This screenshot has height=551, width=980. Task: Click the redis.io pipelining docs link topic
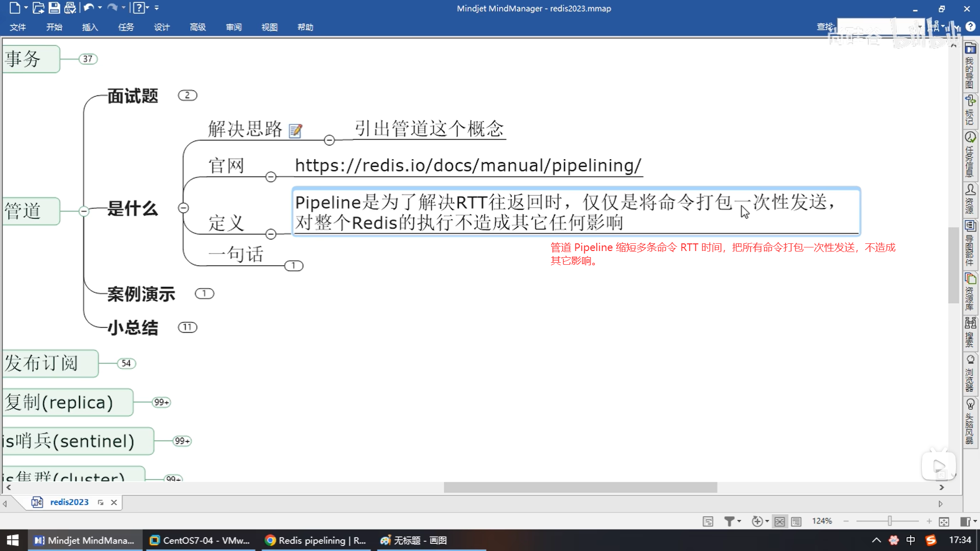(x=468, y=165)
